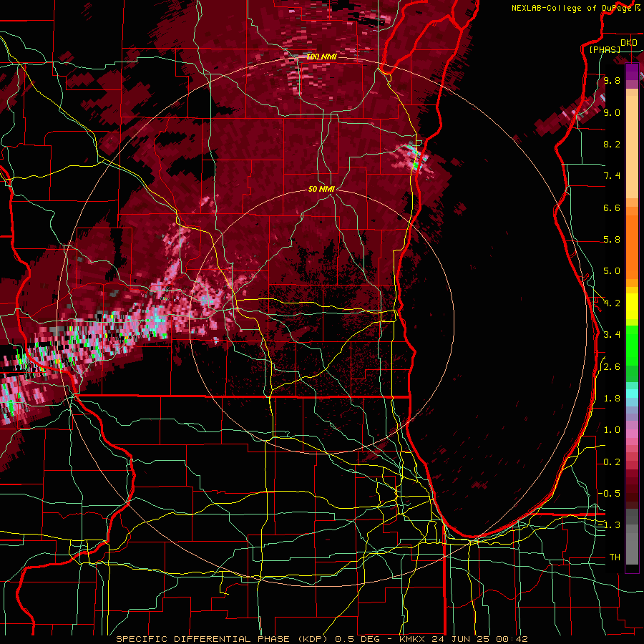Pick the purple segment on the color bar

click(x=632, y=72)
